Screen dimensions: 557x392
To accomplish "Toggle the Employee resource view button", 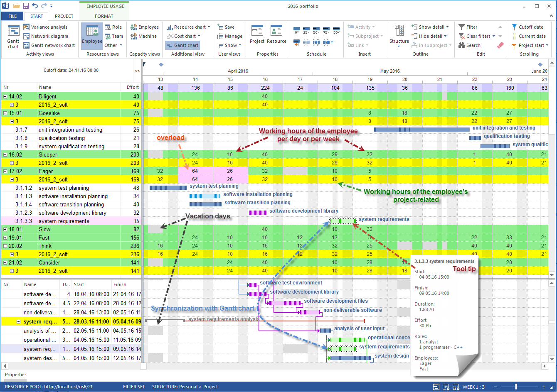I will coord(92,36).
